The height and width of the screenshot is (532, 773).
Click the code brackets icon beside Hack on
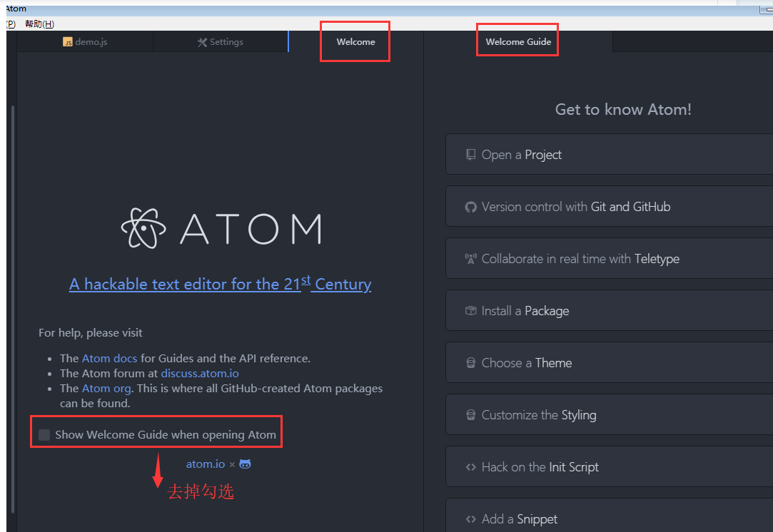click(x=471, y=467)
